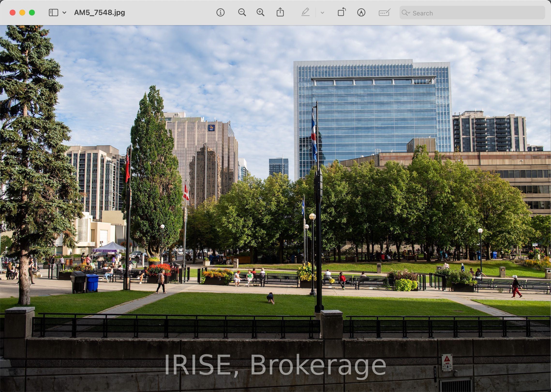The width and height of the screenshot is (551, 392).
Task: Toggle the sidebar view button
Action: (53, 13)
